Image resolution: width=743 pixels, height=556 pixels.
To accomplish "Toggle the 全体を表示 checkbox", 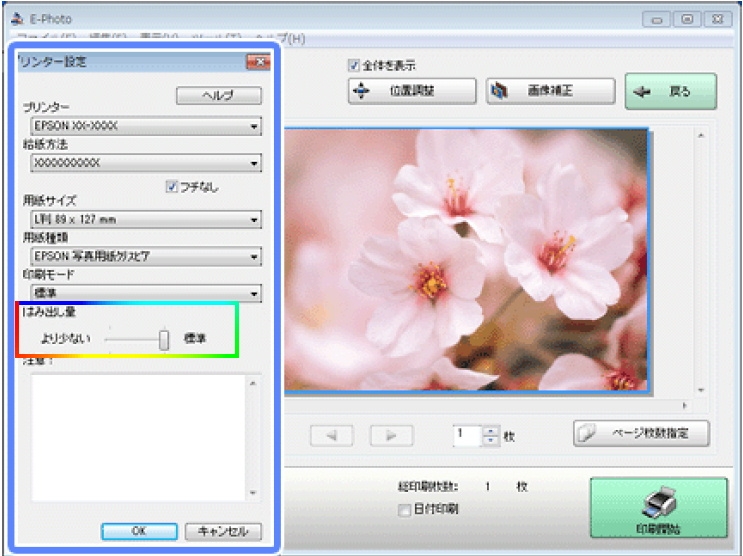I will pos(353,65).
